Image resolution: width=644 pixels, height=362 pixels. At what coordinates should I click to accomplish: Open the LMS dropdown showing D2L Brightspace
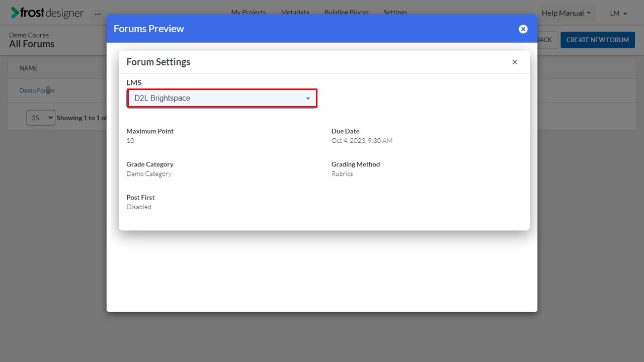[222, 98]
